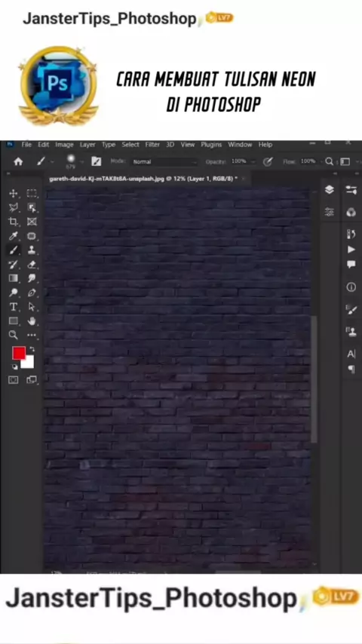Open the Actions play-button panel
The height and width of the screenshot is (644, 362).
[351, 250]
